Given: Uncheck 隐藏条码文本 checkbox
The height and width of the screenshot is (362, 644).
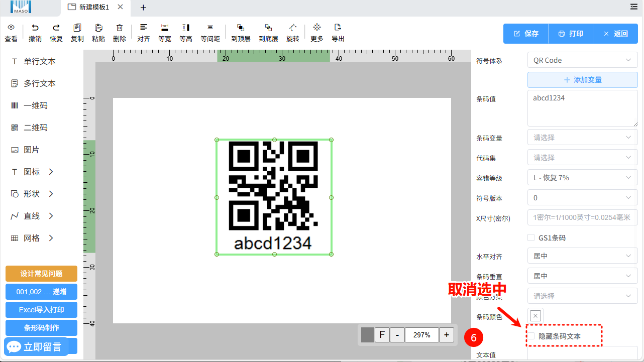Looking at the screenshot, I should [531, 336].
